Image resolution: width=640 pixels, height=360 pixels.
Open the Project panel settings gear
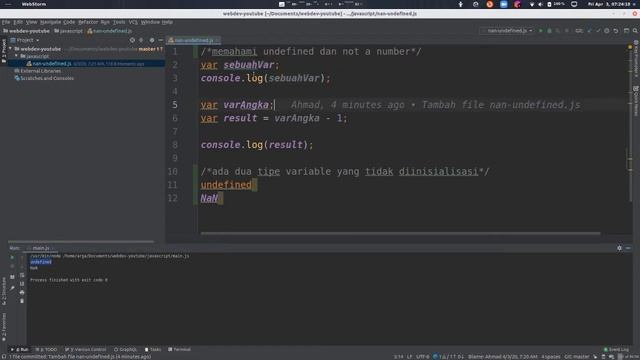152,40
